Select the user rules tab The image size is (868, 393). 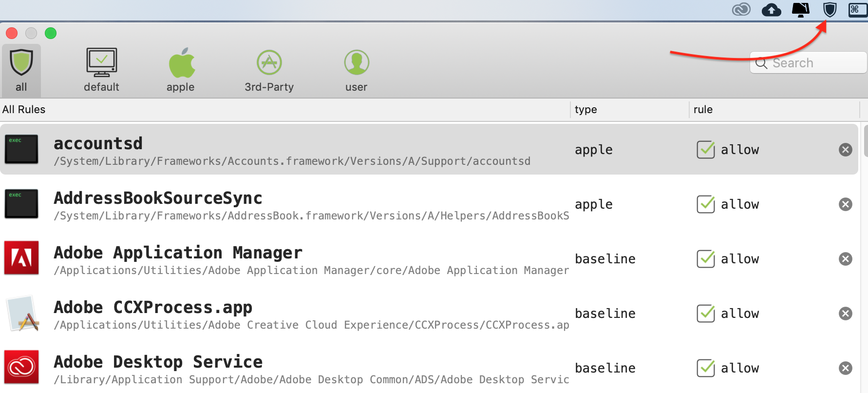click(x=357, y=70)
